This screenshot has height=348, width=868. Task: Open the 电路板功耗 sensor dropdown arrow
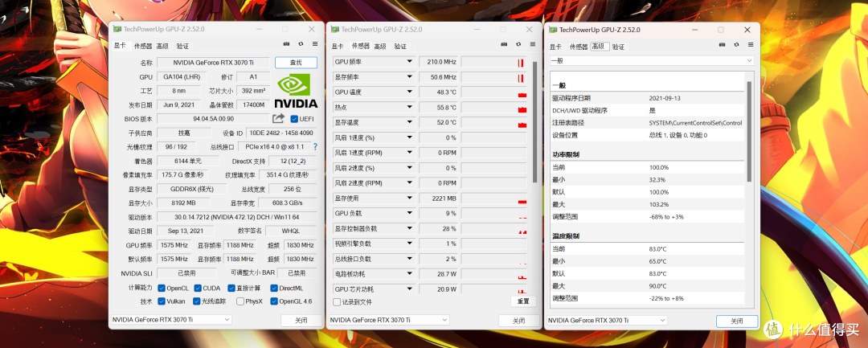click(x=410, y=274)
